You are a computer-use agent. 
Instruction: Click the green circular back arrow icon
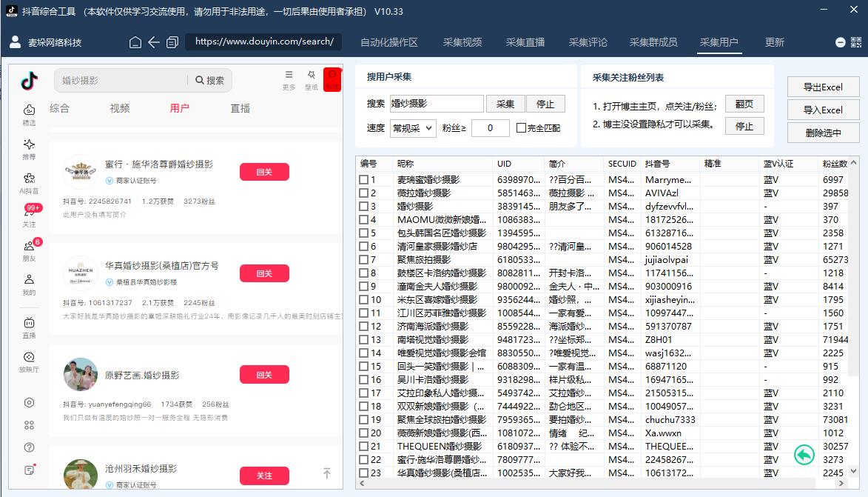[804, 455]
